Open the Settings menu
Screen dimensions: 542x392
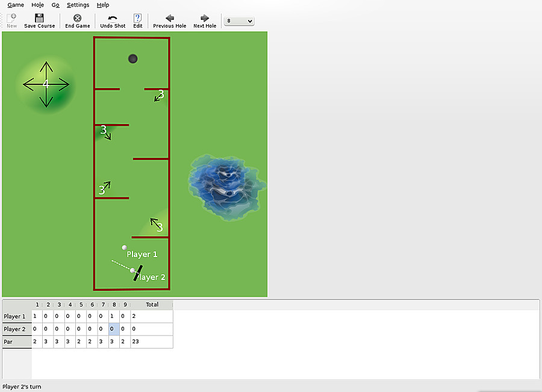click(x=78, y=5)
